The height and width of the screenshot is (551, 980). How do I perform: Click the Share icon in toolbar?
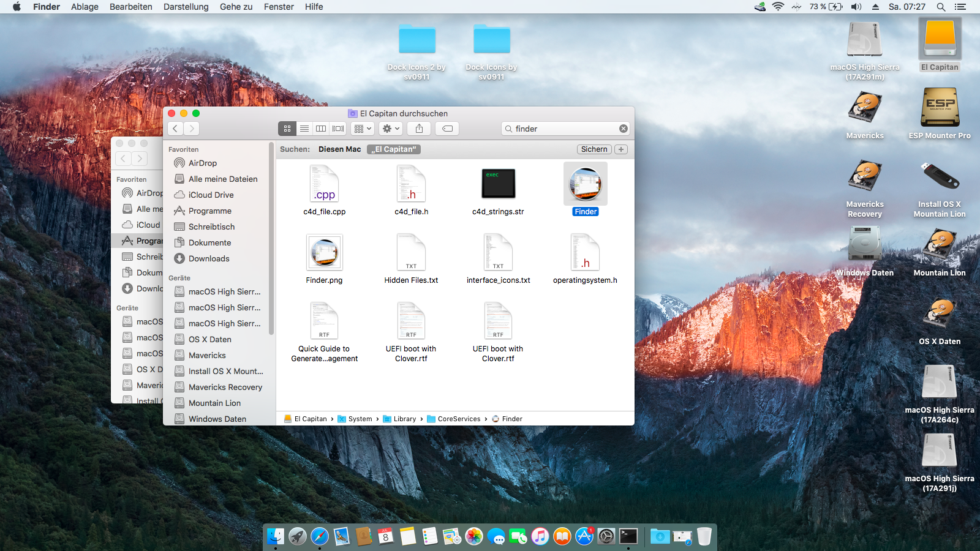(x=419, y=129)
